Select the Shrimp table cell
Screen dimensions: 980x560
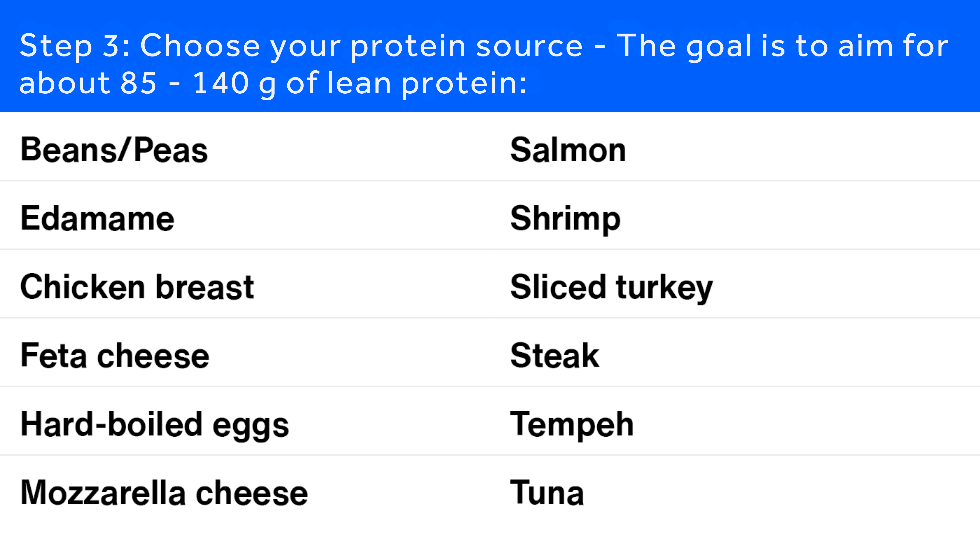click(565, 218)
